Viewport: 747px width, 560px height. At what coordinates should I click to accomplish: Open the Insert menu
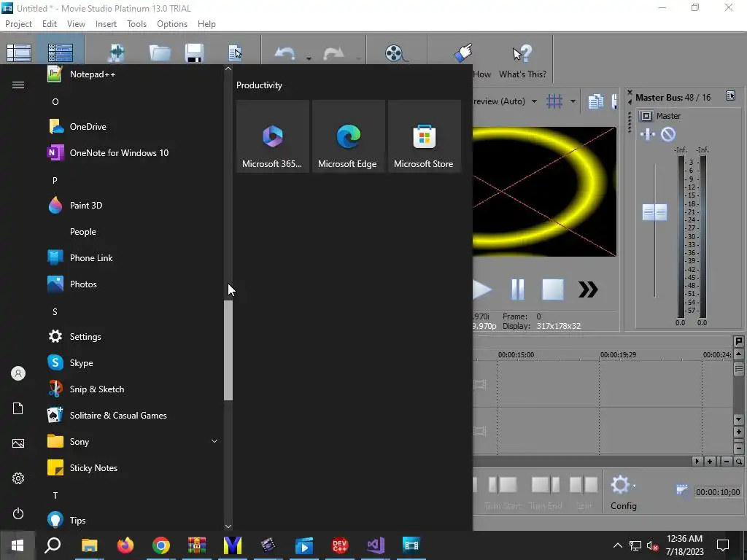(x=106, y=24)
